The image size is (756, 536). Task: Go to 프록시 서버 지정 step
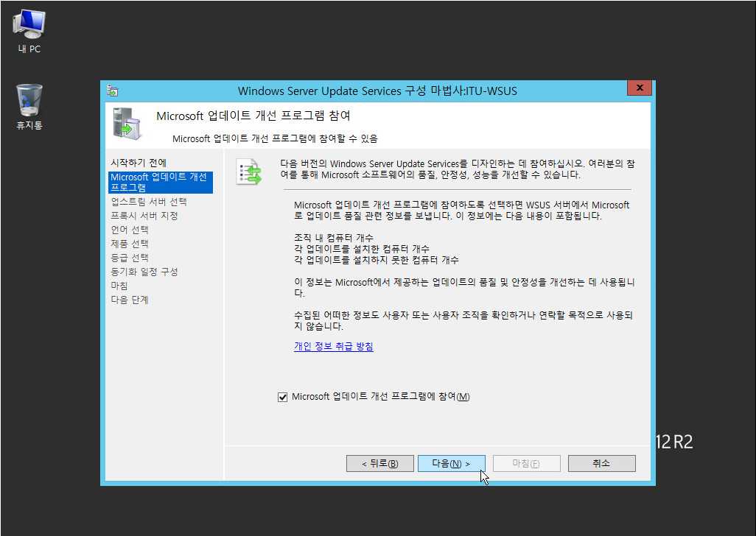144,216
